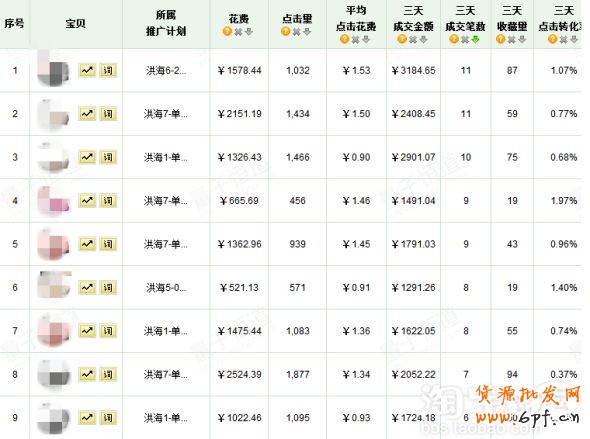Screen dimensions: 590x439
Task: Open plan link 洪海1-单... in row 9
Action: tap(166, 418)
